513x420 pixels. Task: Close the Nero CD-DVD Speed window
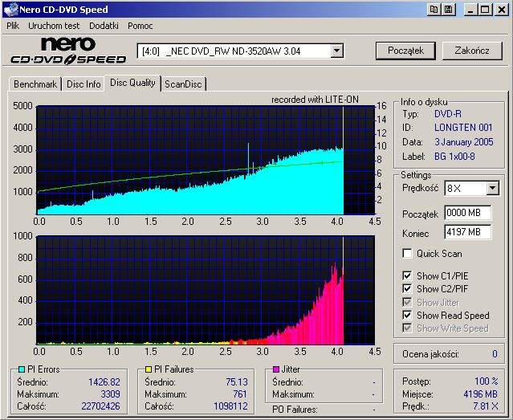pyautogui.click(x=501, y=10)
